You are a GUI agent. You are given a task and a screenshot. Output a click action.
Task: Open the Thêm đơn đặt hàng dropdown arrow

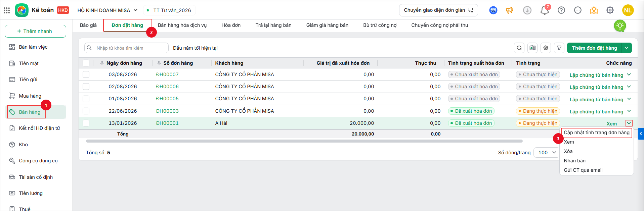click(x=627, y=48)
